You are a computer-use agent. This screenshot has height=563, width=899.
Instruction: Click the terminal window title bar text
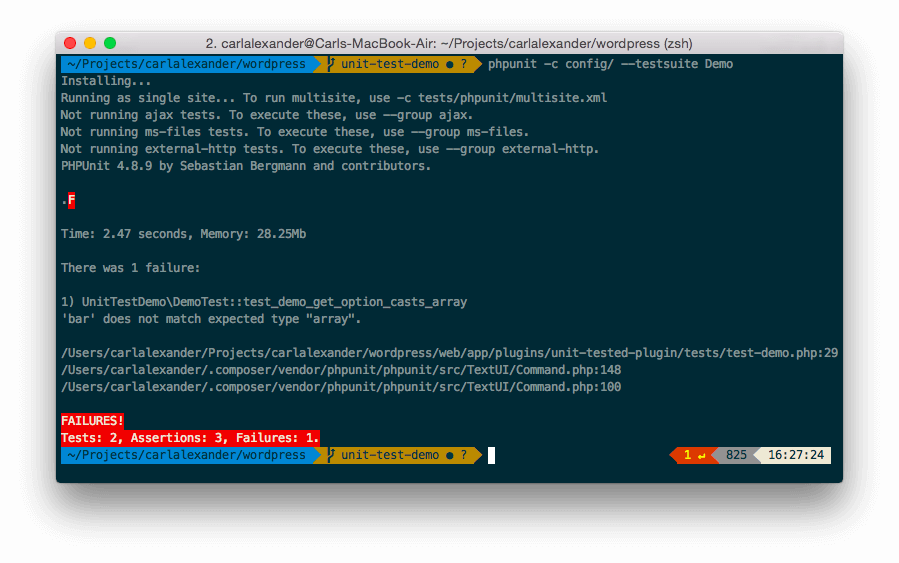pyautogui.click(x=449, y=44)
